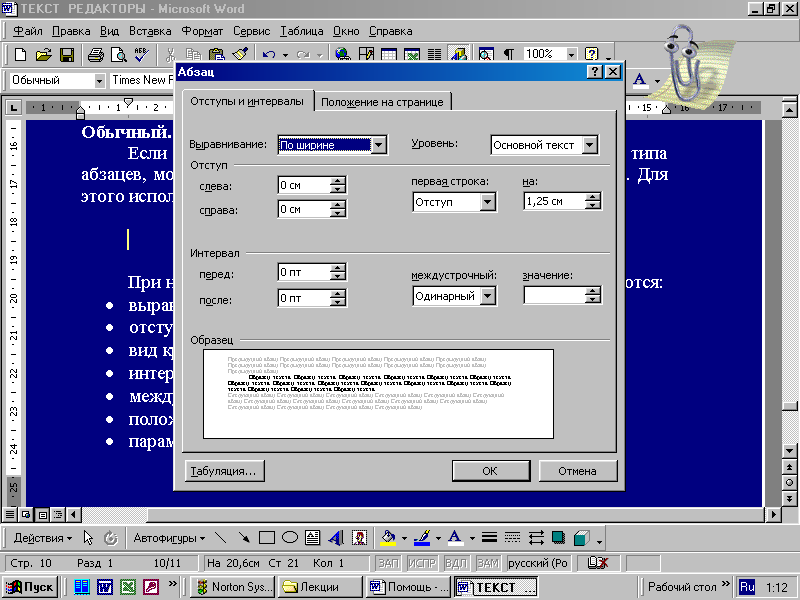This screenshot has width=800, height=600.
Task: Insert Excel worksheet toolbar icon
Action: [x=412, y=54]
